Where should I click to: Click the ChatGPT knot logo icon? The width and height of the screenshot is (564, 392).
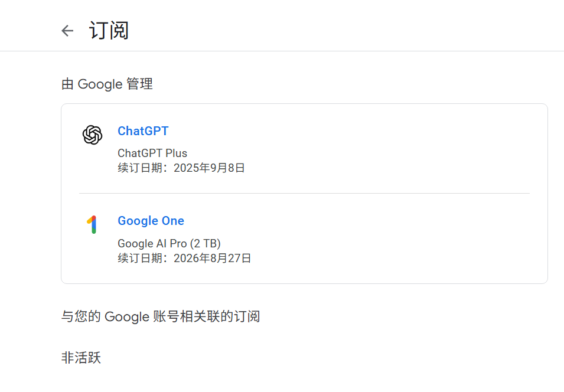93,135
